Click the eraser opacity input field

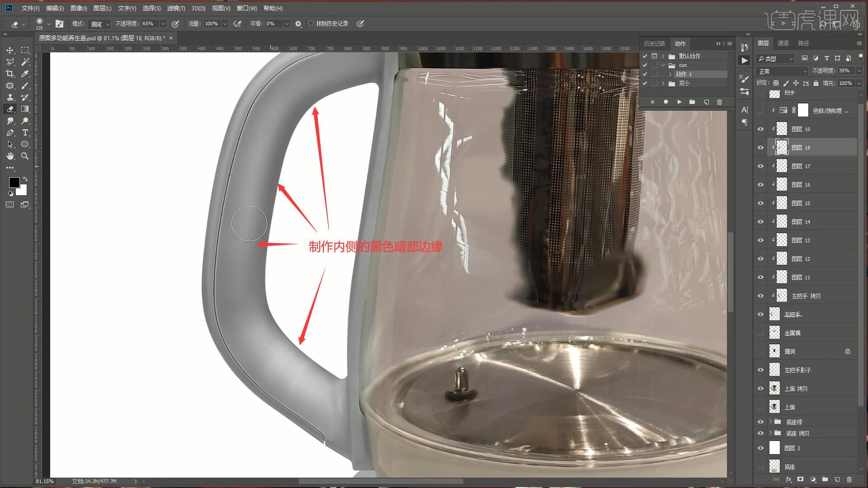click(150, 23)
